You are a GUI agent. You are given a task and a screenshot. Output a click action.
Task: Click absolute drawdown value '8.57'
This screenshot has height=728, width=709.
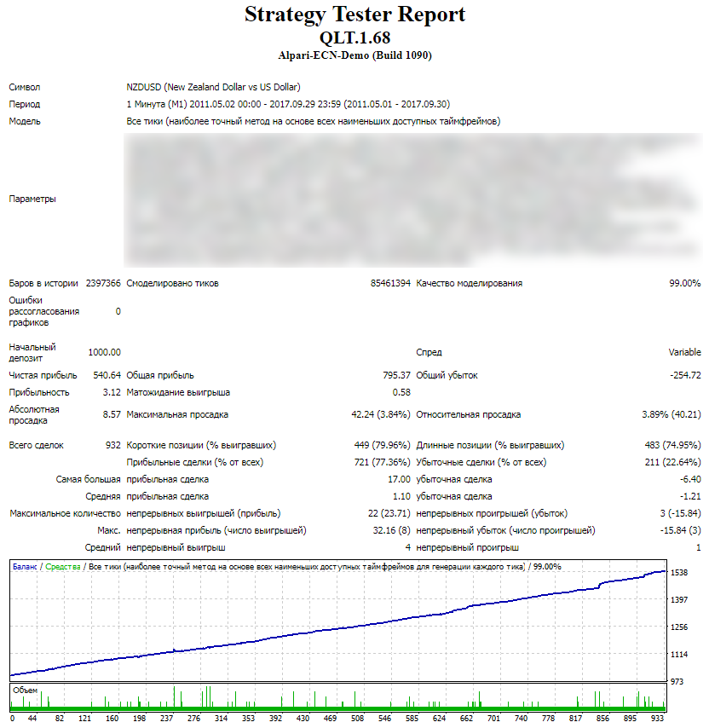tap(112, 414)
